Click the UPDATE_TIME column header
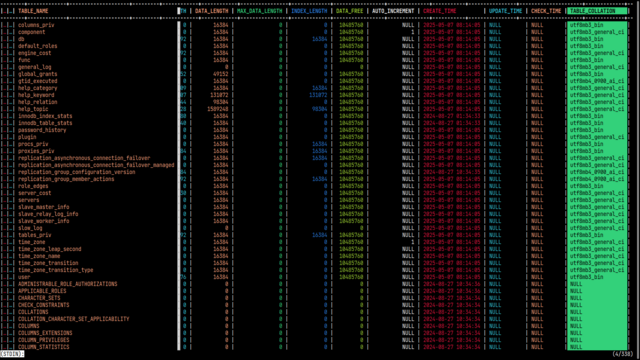 click(505, 11)
